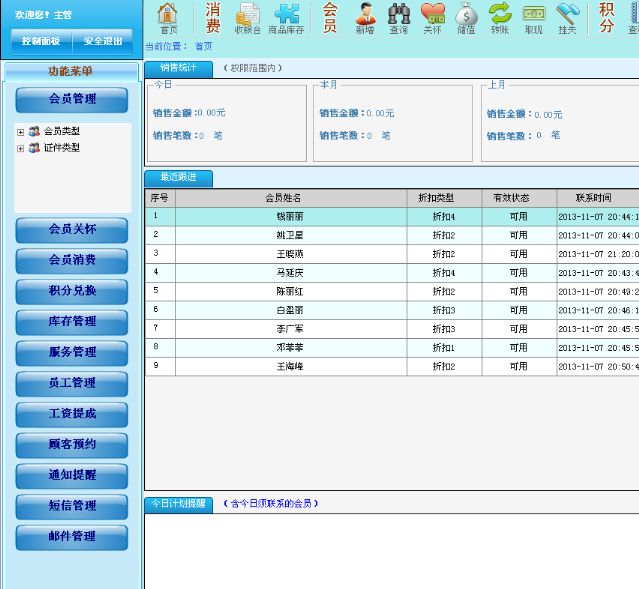Click the 新增 add member icon

(365, 17)
